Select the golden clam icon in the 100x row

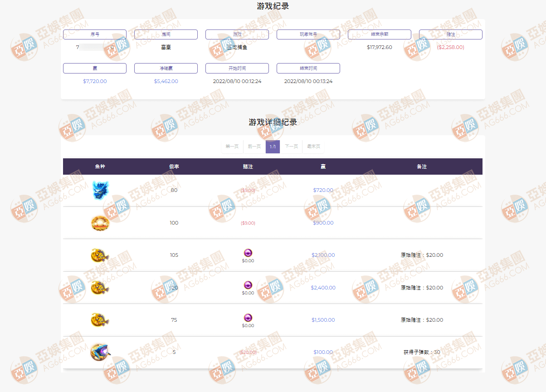point(100,223)
